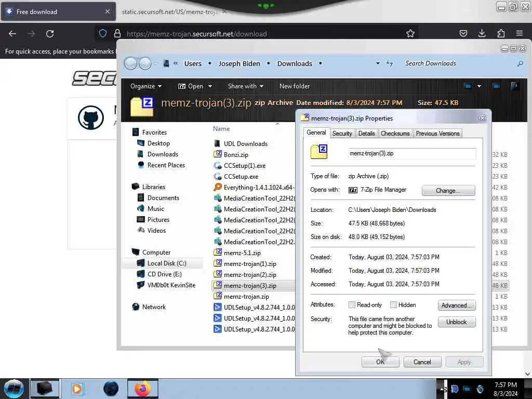The height and width of the screenshot is (399, 532).
Task: Open Firefox from taskbar
Action: (142, 389)
